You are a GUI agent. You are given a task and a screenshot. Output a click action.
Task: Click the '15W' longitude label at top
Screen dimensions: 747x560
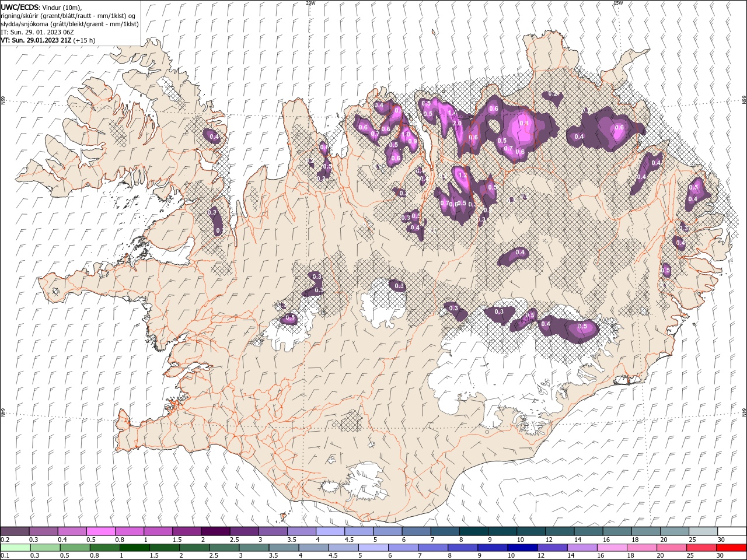pos(618,3)
